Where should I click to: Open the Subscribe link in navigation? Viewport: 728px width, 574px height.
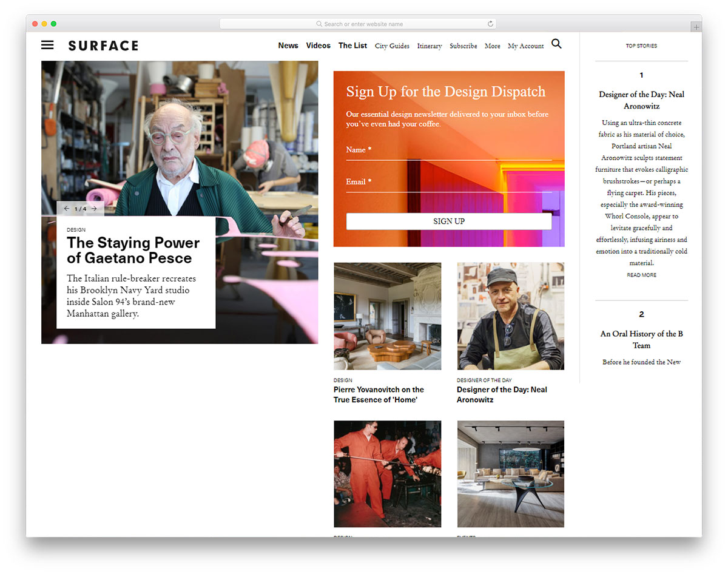[x=463, y=46]
